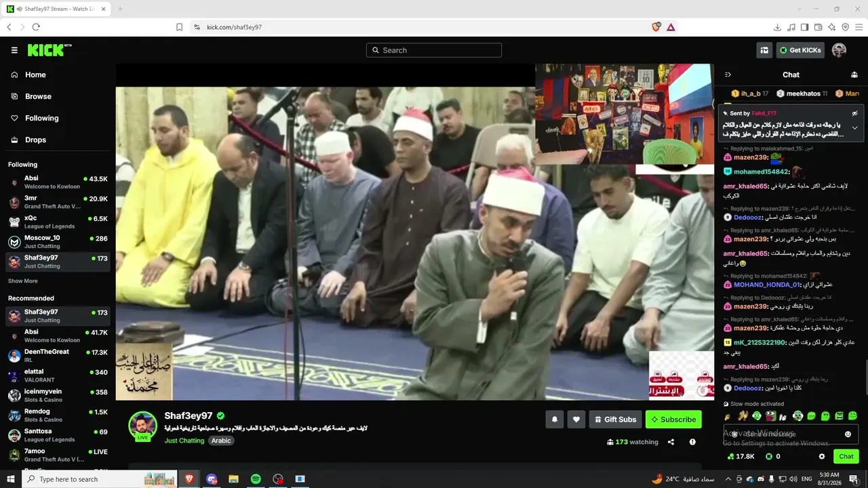Viewport: 868px width, 488px height.
Task: Open Brave Shields icon in address bar
Action: (x=656, y=27)
